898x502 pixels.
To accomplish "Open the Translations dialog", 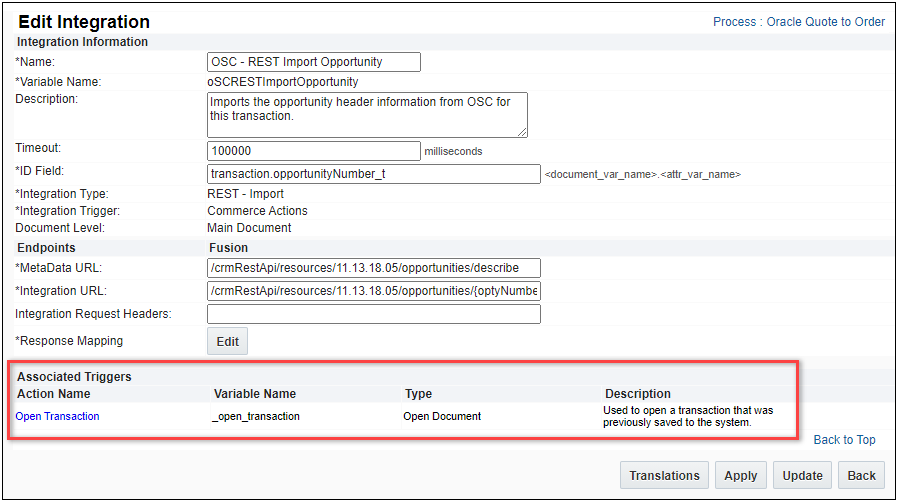I will [665, 476].
